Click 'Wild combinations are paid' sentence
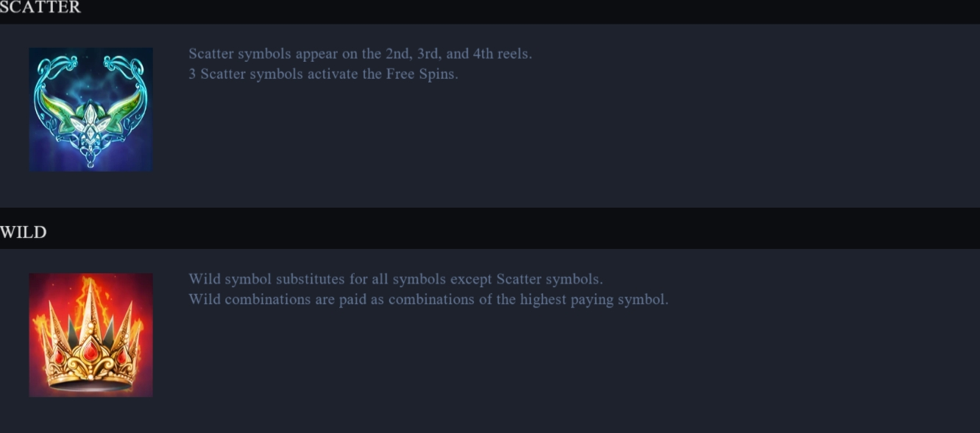The height and width of the screenshot is (433, 980). tap(428, 300)
